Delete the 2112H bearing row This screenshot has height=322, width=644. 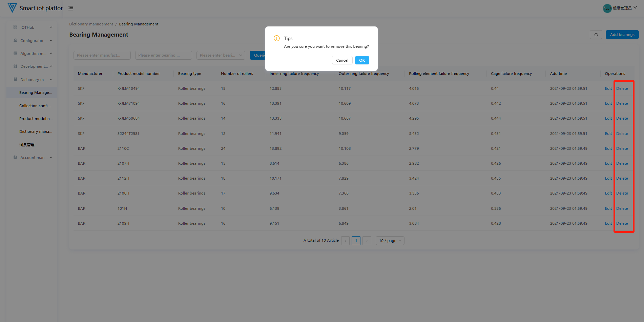click(622, 178)
